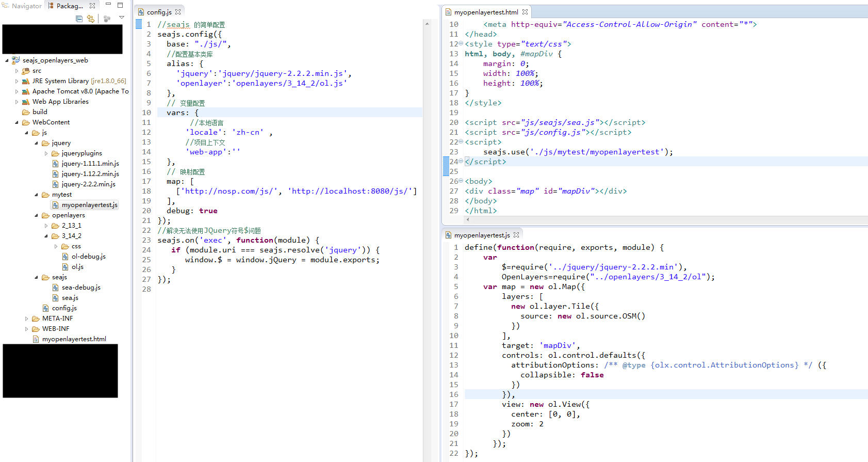Fold the script block at line 22

461,142
